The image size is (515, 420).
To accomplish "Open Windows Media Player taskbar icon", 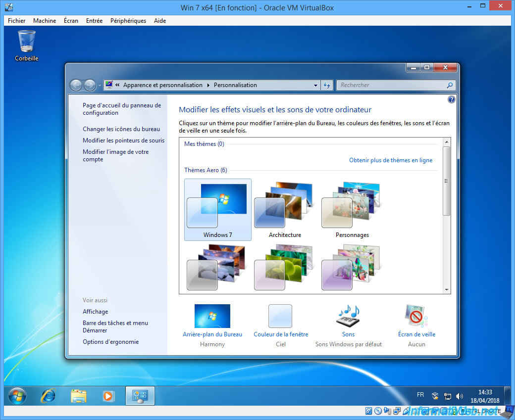I will coord(109,396).
